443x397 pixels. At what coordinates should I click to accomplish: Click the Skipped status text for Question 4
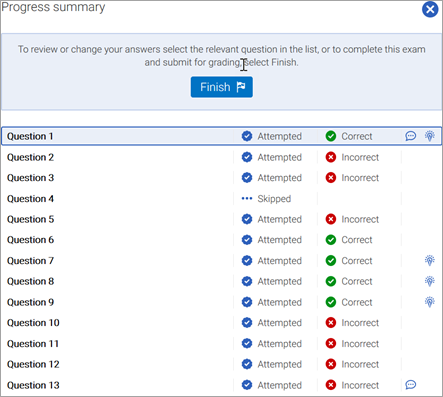[x=274, y=199]
